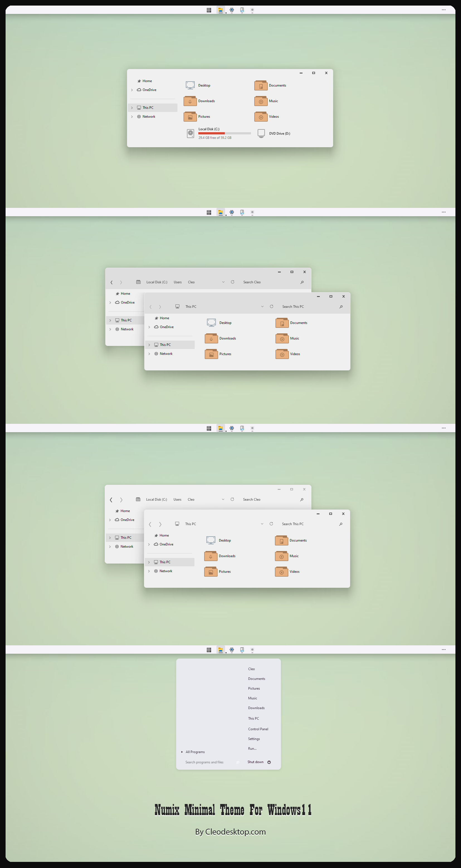Click the Shut down button
Image resolution: width=461 pixels, height=868 pixels.
point(256,762)
